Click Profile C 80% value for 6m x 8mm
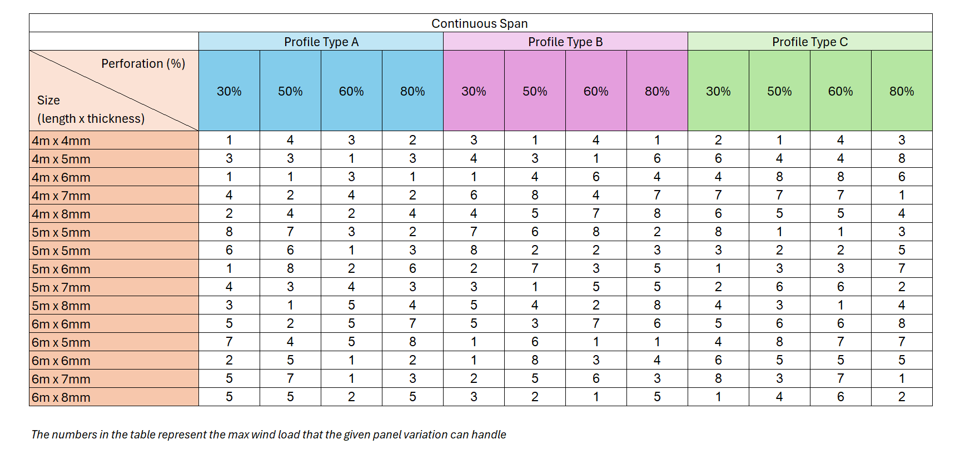The width and height of the screenshot is (980, 464). (x=901, y=397)
